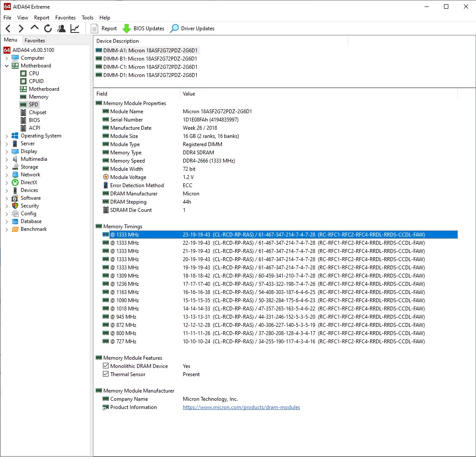Open user icon in toolbar

coord(61,29)
